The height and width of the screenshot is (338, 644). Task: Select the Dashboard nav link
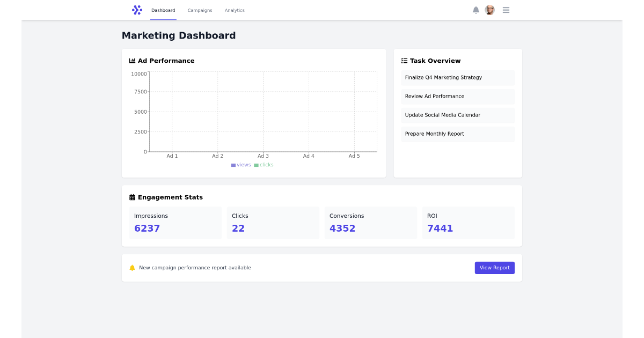(x=163, y=10)
